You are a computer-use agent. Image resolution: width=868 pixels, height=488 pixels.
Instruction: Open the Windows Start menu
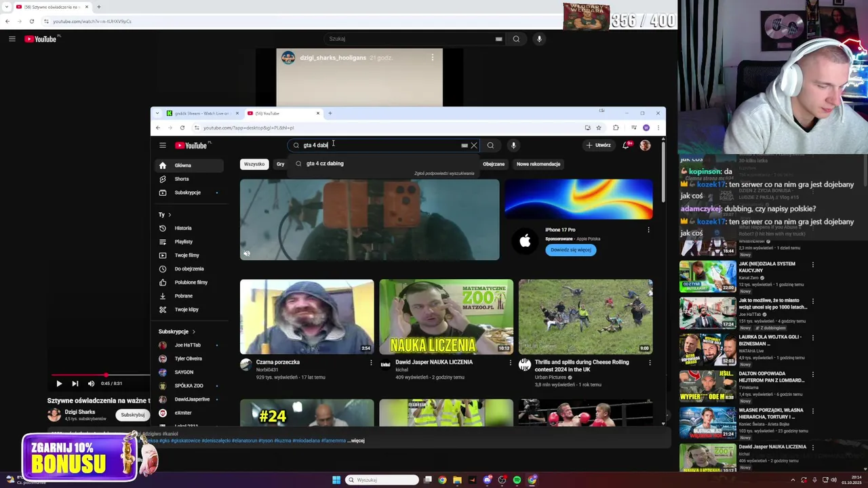[x=336, y=480]
